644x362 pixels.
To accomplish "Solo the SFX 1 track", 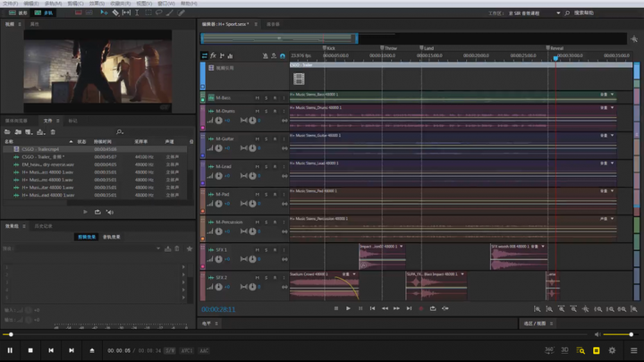I will coord(267,249).
